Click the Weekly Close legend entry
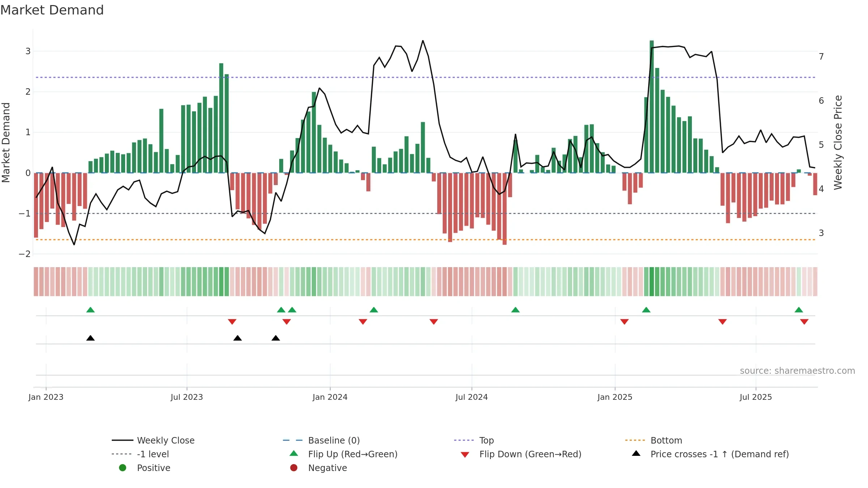 click(x=153, y=440)
